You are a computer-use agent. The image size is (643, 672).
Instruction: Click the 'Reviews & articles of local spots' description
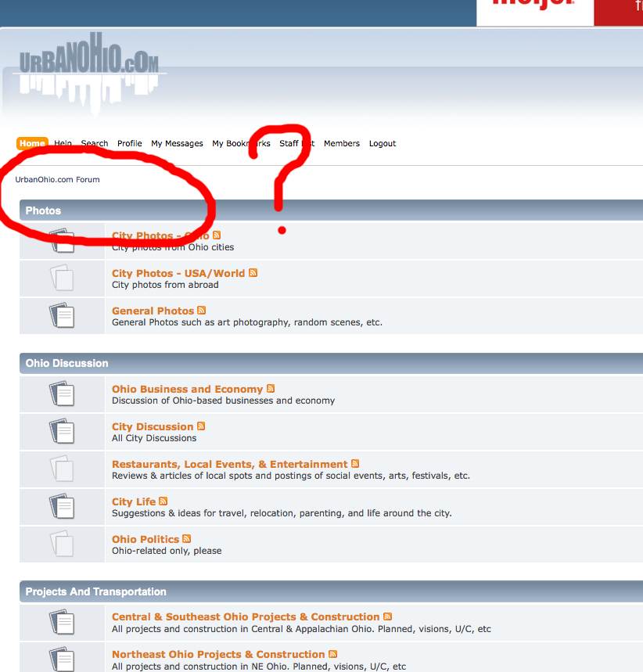(x=291, y=476)
